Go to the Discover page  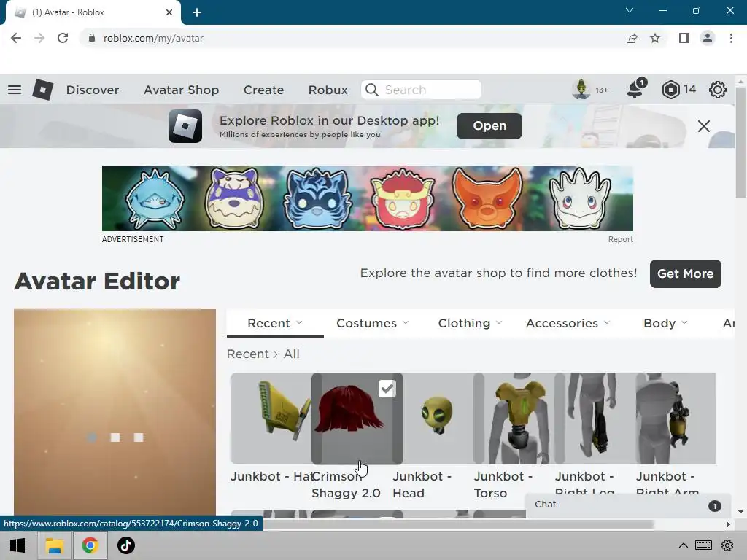(93, 90)
